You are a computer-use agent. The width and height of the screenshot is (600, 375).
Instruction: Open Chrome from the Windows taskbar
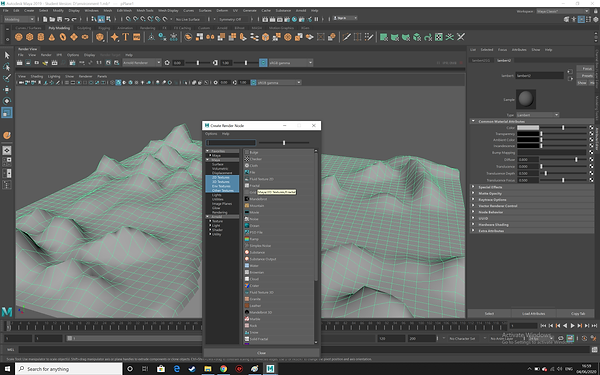click(223, 369)
